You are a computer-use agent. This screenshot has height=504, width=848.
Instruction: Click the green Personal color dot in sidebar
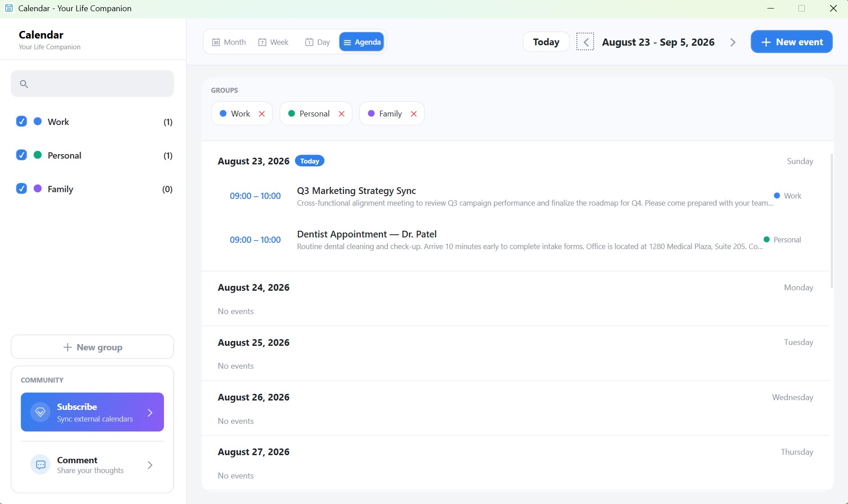click(38, 155)
